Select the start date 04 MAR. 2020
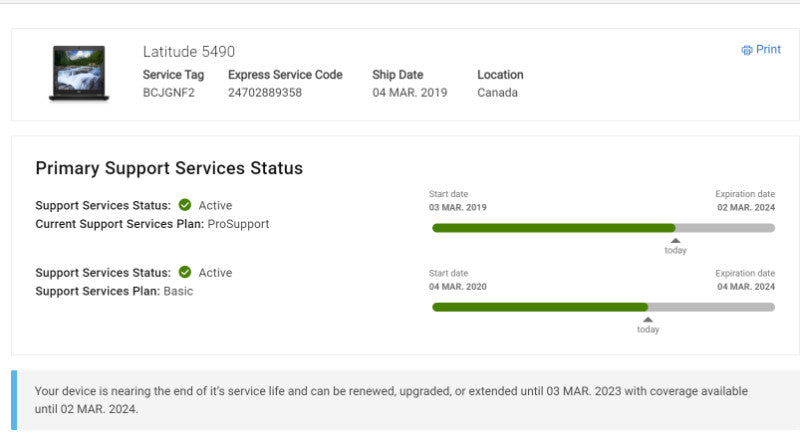The height and width of the screenshot is (441, 800). coord(458,286)
